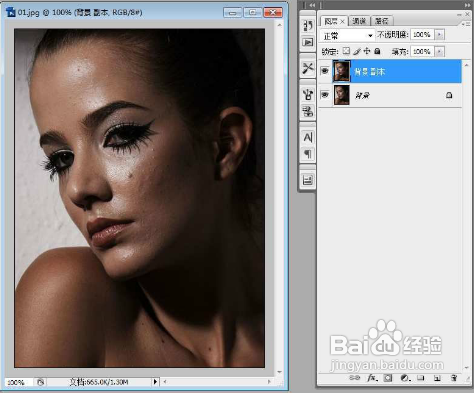
Task: Click the horizontal scrollbar right arrow
Action: [269, 382]
